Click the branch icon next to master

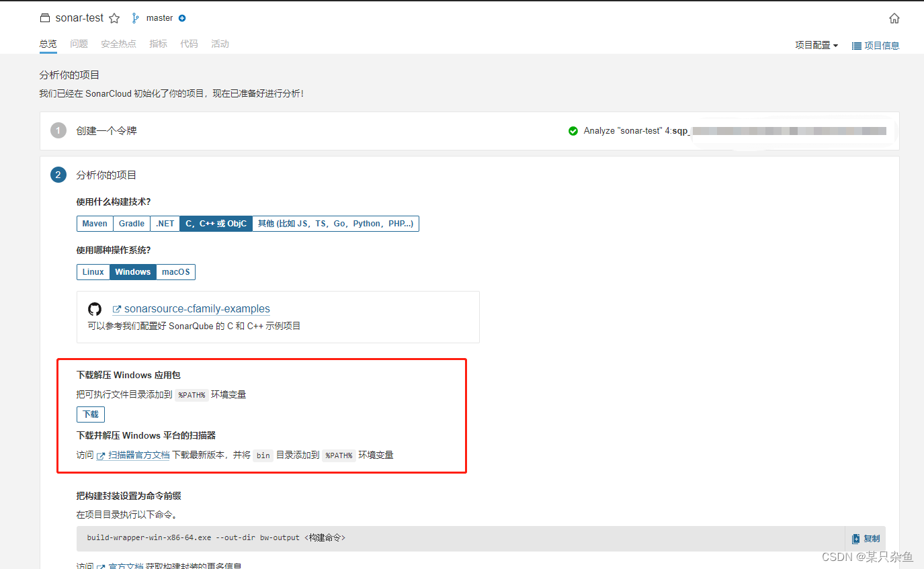[136, 18]
